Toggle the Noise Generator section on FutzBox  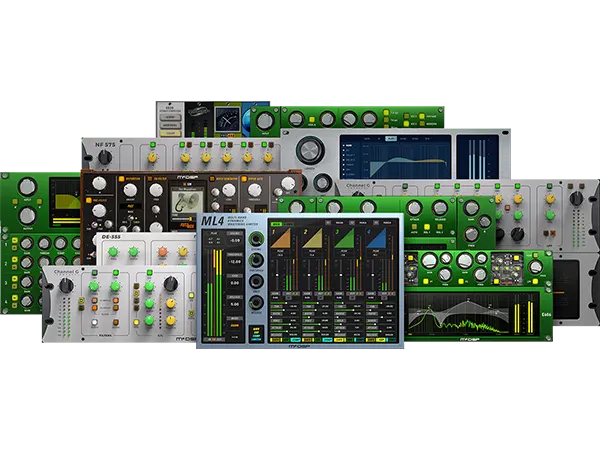pyautogui.click(x=212, y=178)
